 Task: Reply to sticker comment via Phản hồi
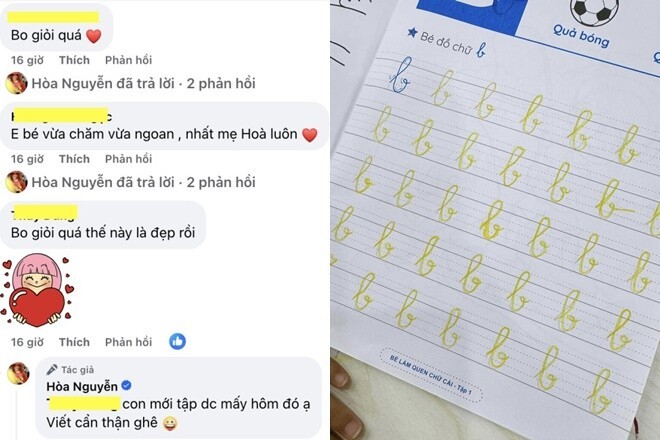128,342
